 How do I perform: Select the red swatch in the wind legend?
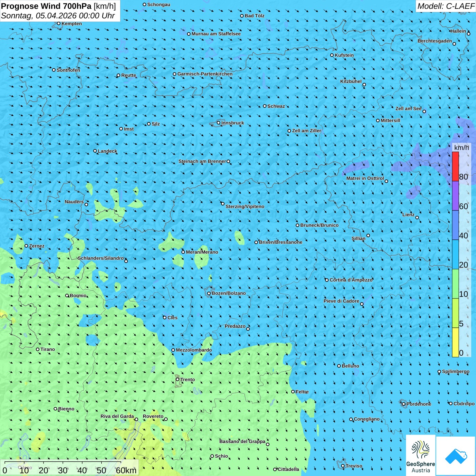455,167
